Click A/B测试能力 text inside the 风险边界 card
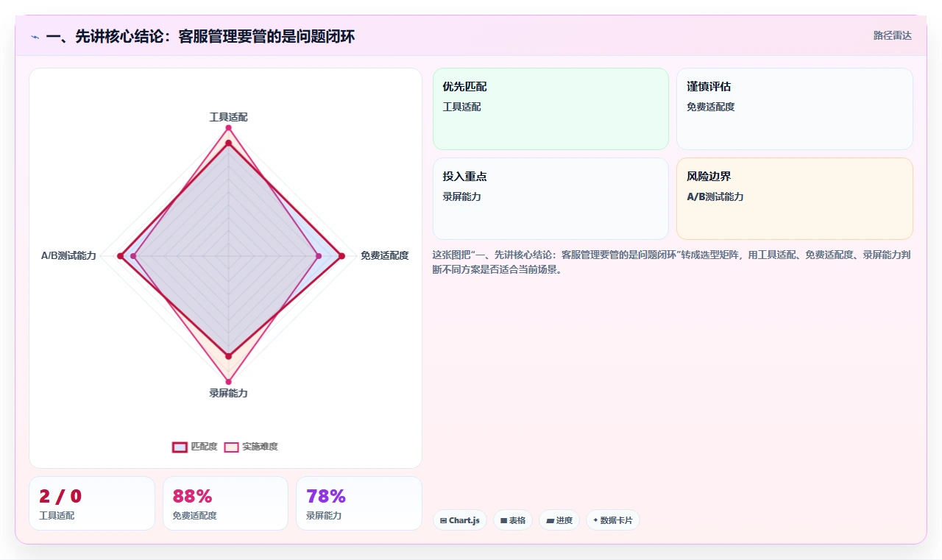942x560 pixels. (715, 196)
